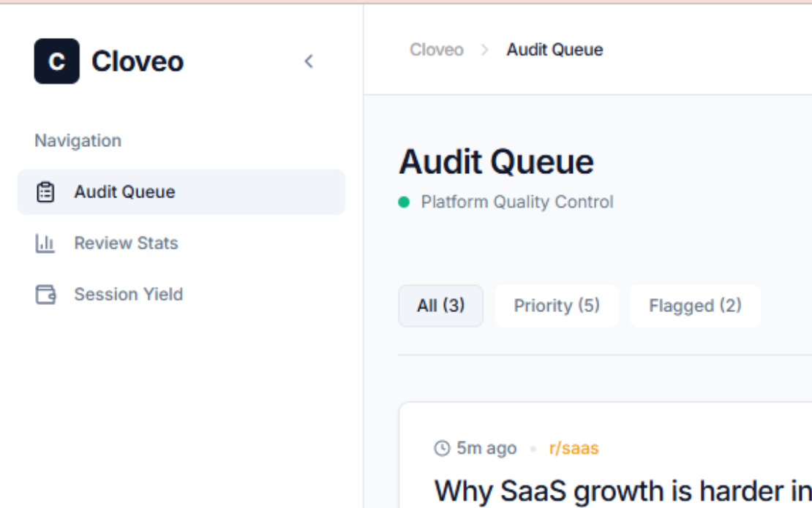The width and height of the screenshot is (812, 508).
Task: Click the Cloveo brand name in the sidebar
Action: 138,61
